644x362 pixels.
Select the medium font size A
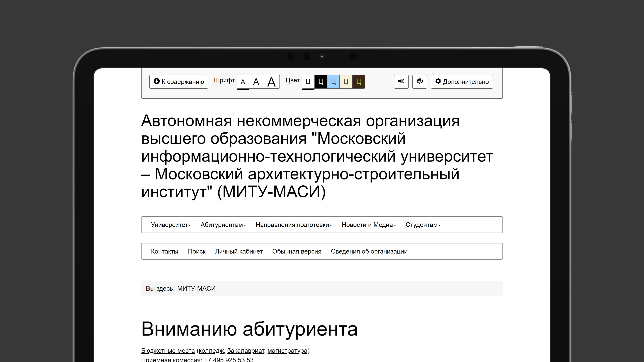(256, 82)
